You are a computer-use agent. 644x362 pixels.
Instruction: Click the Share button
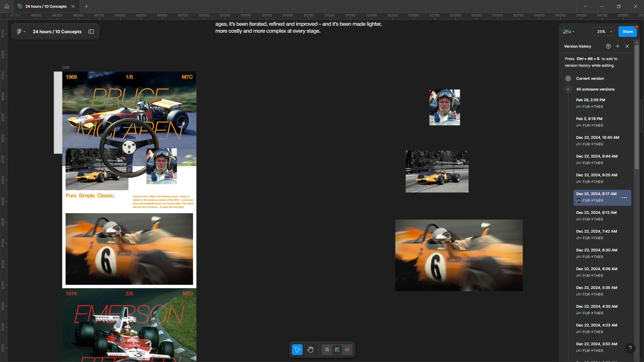(x=628, y=32)
